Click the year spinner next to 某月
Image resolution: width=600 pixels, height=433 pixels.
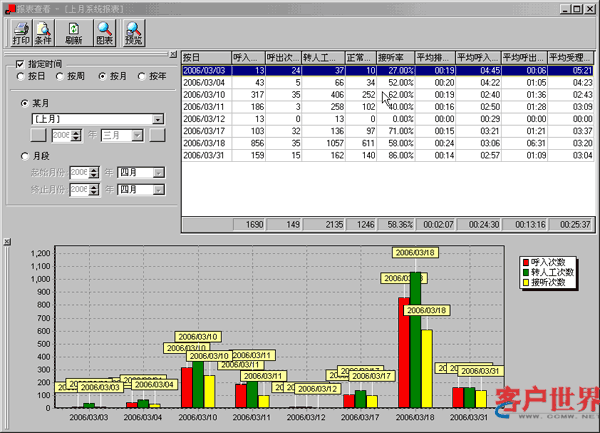(77, 135)
